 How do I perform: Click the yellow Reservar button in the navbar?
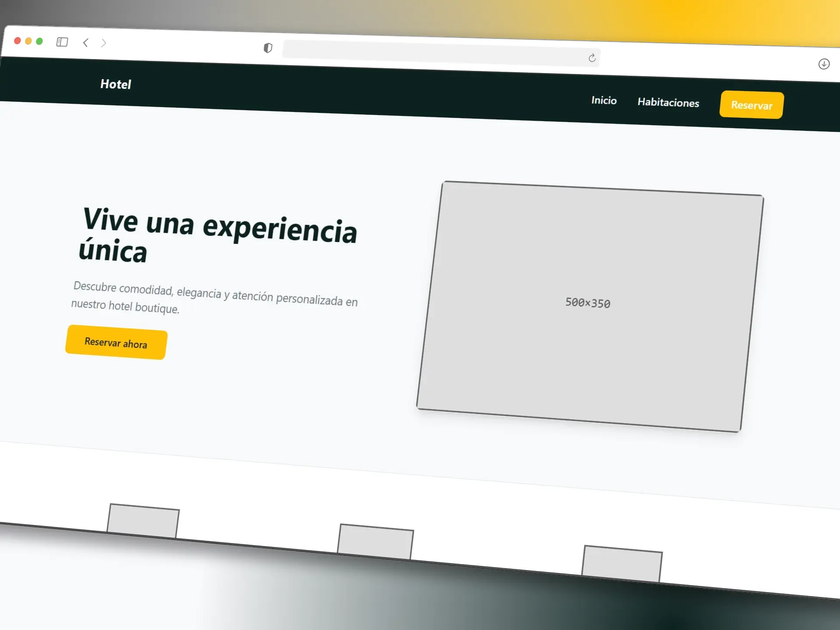[751, 105]
